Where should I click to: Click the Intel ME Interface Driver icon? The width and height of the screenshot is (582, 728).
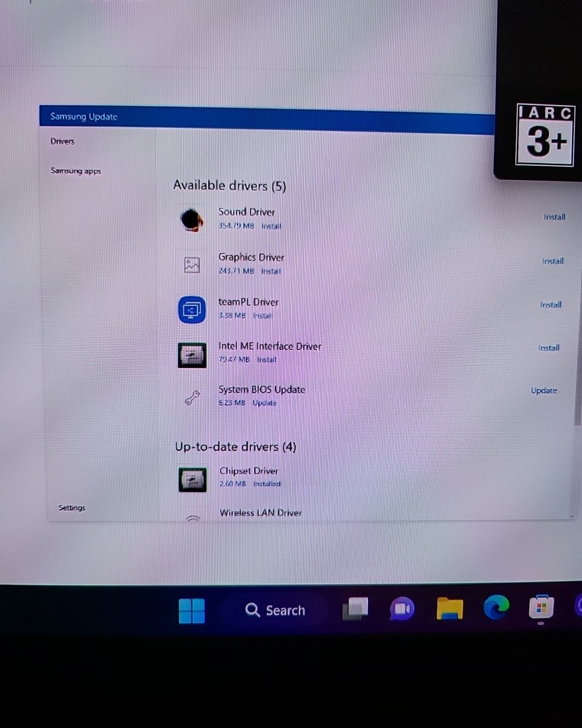coord(192,355)
